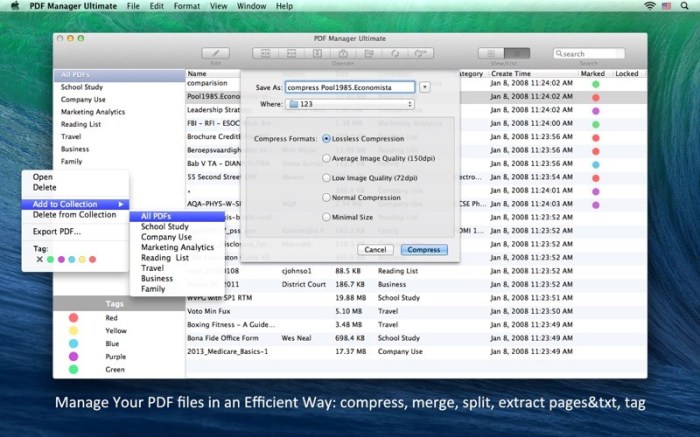Image resolution: width=700 pixels, height=437 pixels.
Task: Select Lossless Compression radio option
Action: click(326, 139)
